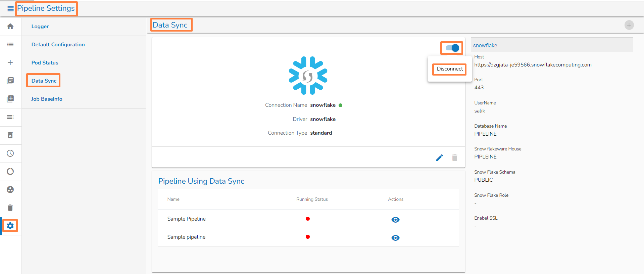Select Data Sync in settings list
644x274 pixels.
click(x=44, y=81)
